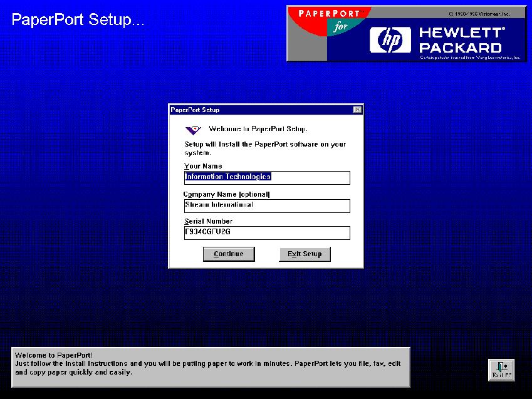Viewport: 532px width, 399px height.
Task: Click the Visioneer copyright text in banner
Action: (x=479, y=13)
